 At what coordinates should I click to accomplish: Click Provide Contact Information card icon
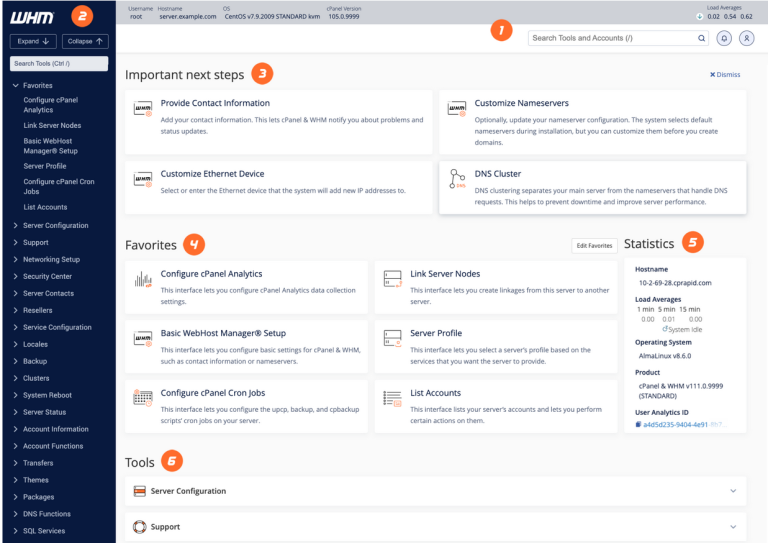(143, 108)
